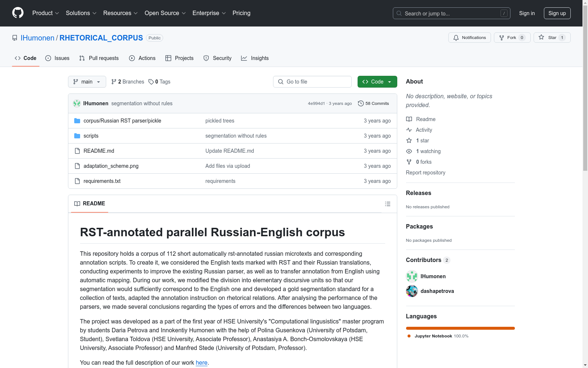Open the IHumonen owner profile link
This screenshot has width=588, height=368.
click(37, 38)
